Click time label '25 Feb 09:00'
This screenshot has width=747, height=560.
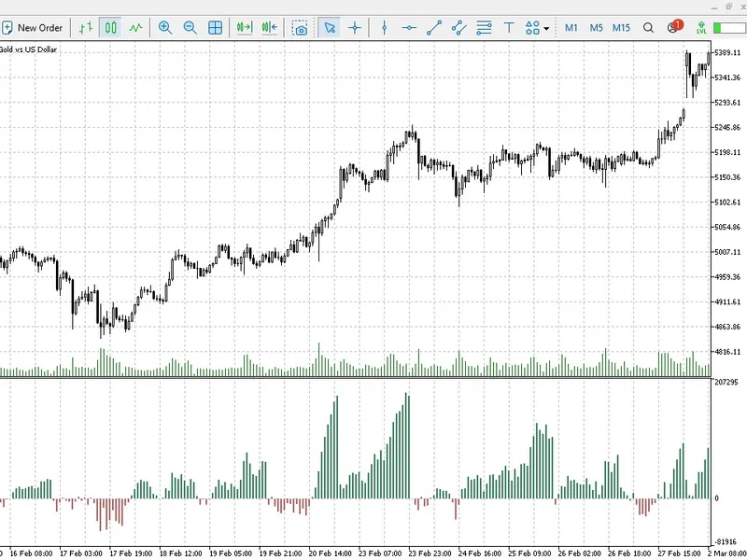(x=529, y=553)
